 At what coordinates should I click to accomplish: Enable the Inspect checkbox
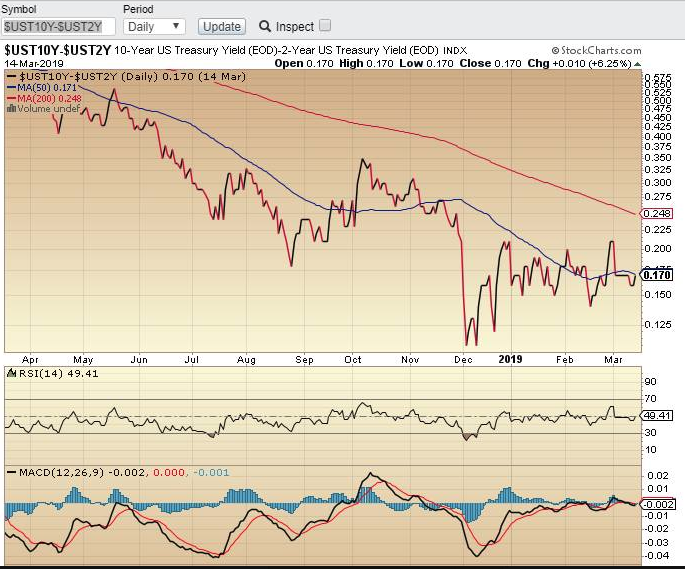pyautogui.click(x=325, y=25)
